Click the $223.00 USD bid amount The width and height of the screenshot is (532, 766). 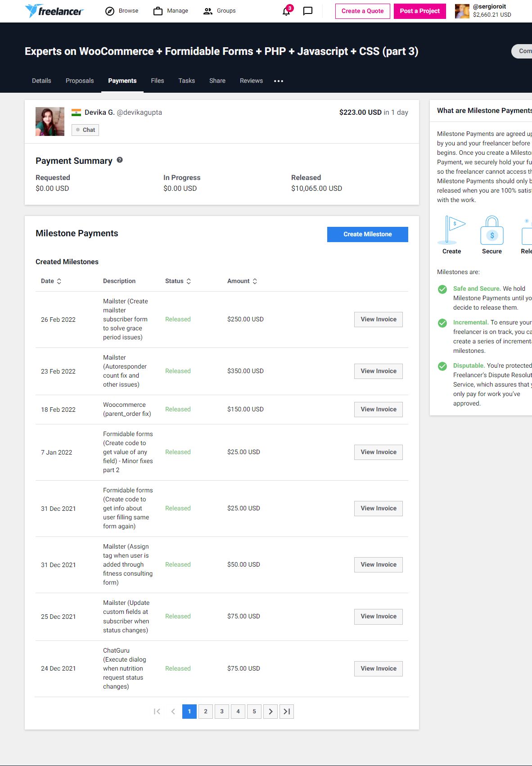tap(361, 113)
